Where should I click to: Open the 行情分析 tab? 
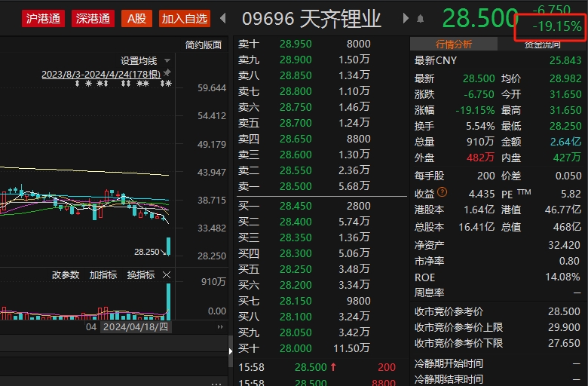coord(454,44)
